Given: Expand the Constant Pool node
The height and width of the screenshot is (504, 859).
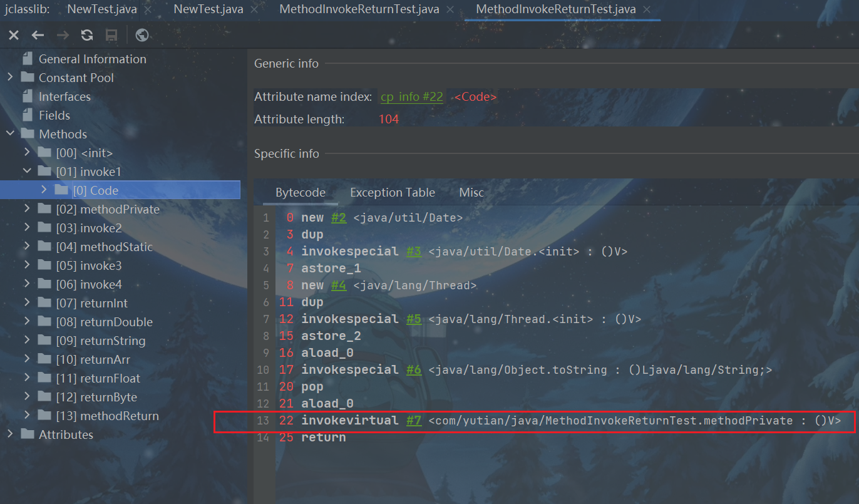Looking at the screenshot, I should [10, 78].
